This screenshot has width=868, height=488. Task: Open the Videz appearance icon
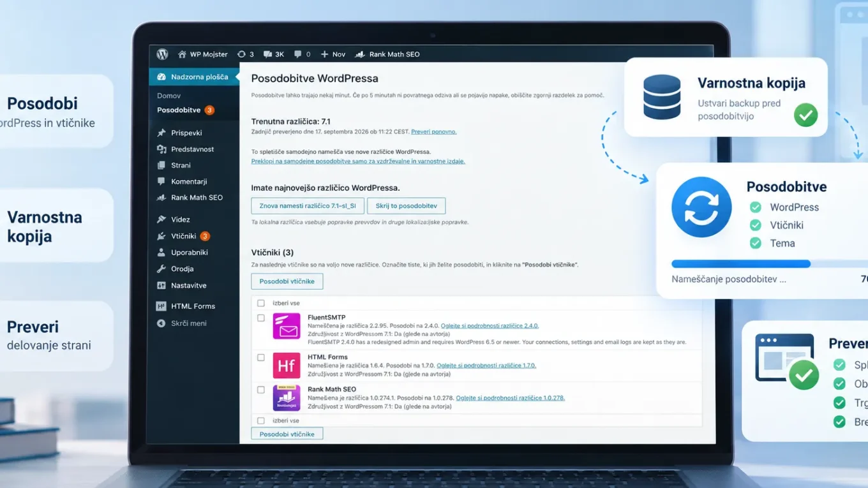point(161,219)
